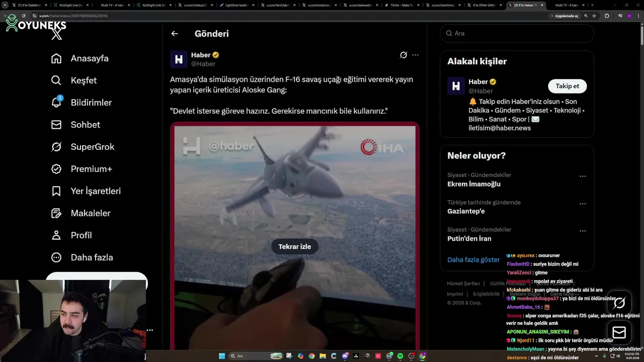Click the browser address bar URL
This screenshot has width=644, height=362.
pyautogui.click(x=73, y=16)
